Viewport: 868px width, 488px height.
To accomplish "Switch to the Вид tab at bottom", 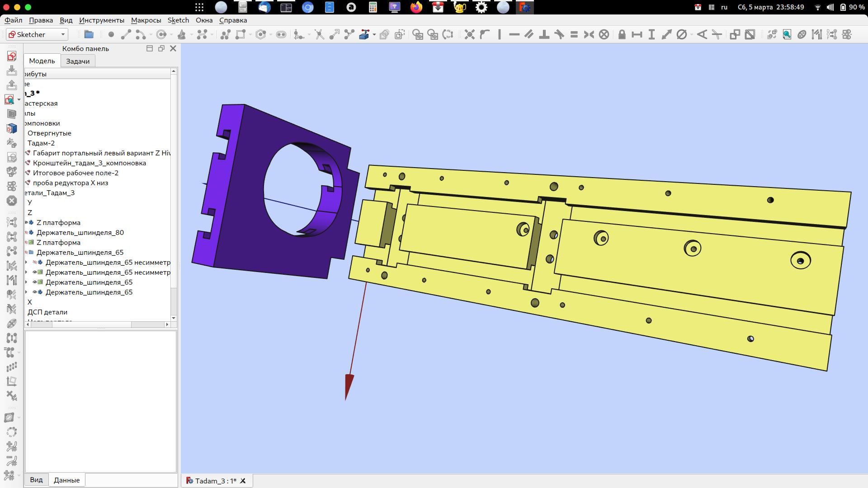I will (36, 480).
